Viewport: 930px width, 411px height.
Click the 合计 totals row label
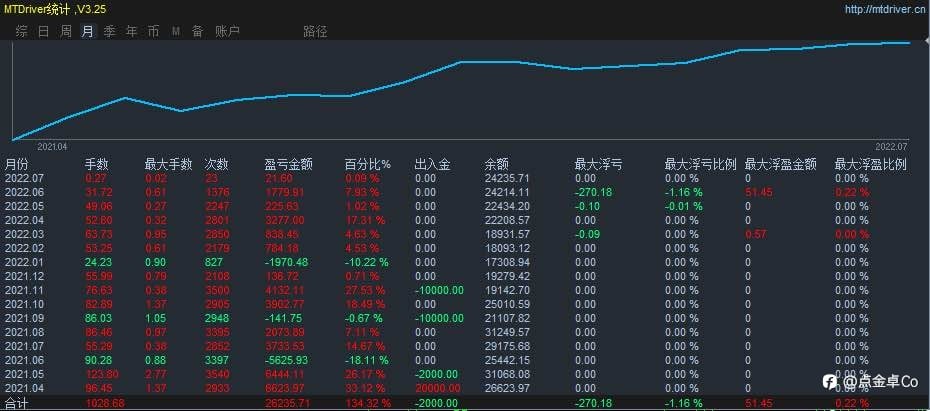(17, 404)
